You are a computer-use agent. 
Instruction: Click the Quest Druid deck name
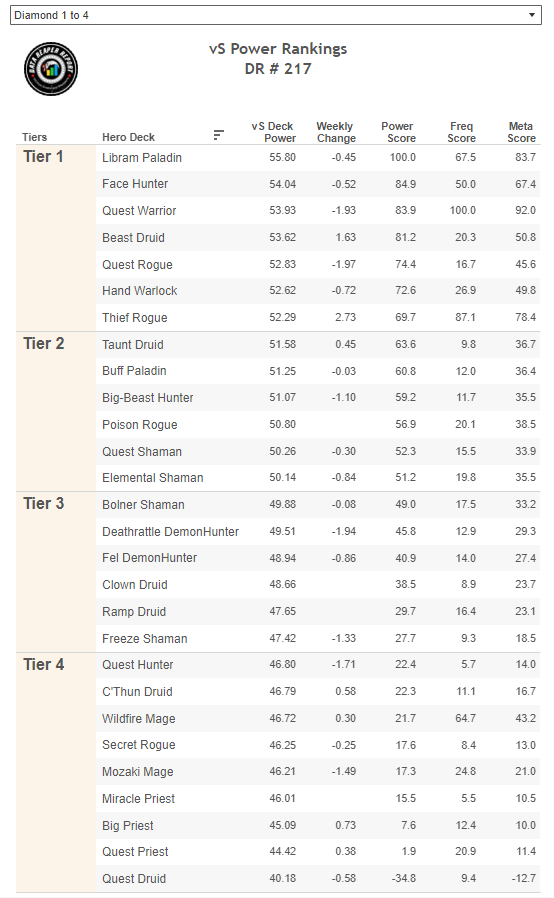click(x=134, y=879)
